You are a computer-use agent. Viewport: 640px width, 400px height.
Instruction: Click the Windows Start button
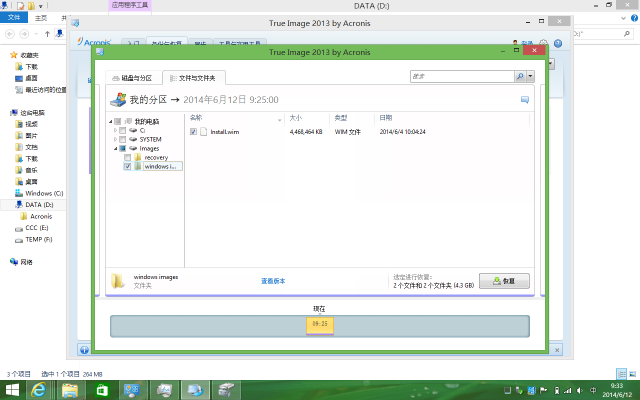click(12, 390)
